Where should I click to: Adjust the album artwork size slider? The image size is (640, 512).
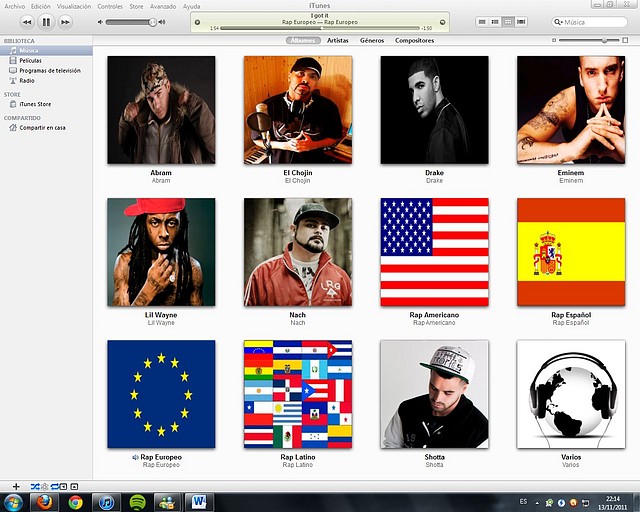(589, 40)
